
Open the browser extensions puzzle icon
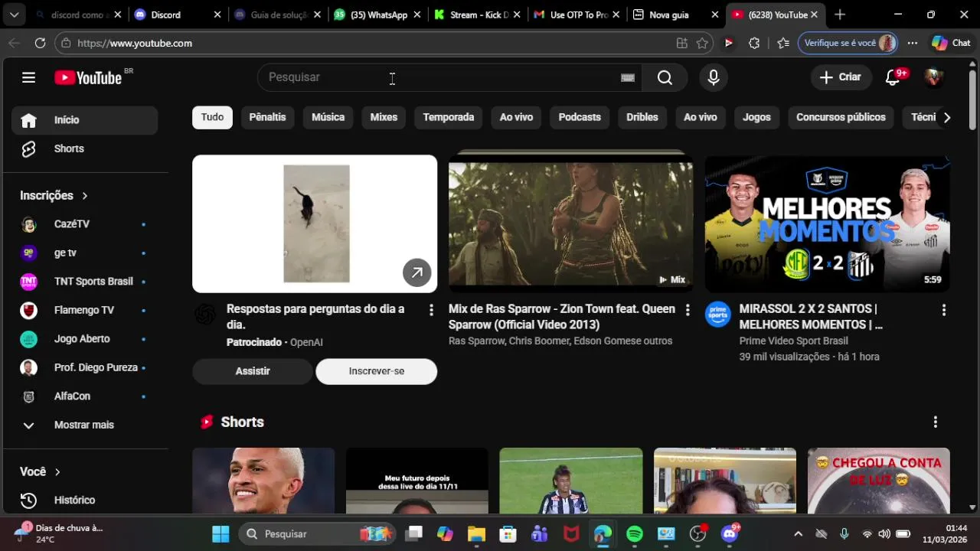coord(754,43)
